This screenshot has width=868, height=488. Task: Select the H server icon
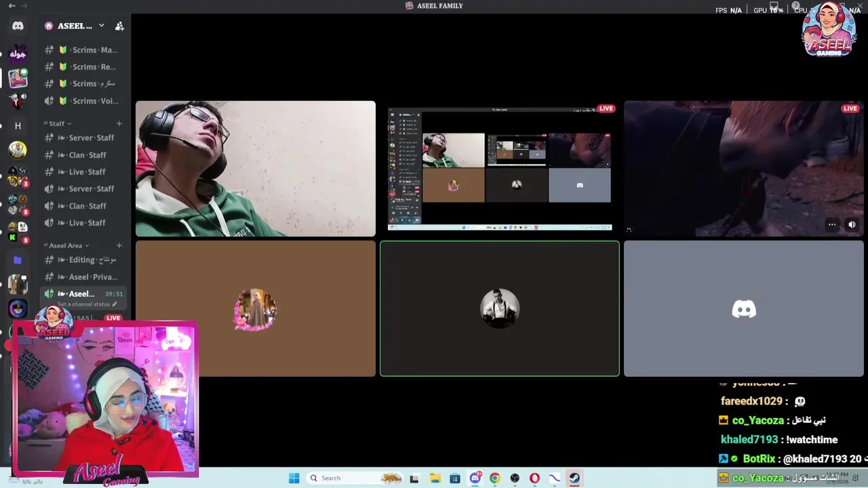point(18,125)
